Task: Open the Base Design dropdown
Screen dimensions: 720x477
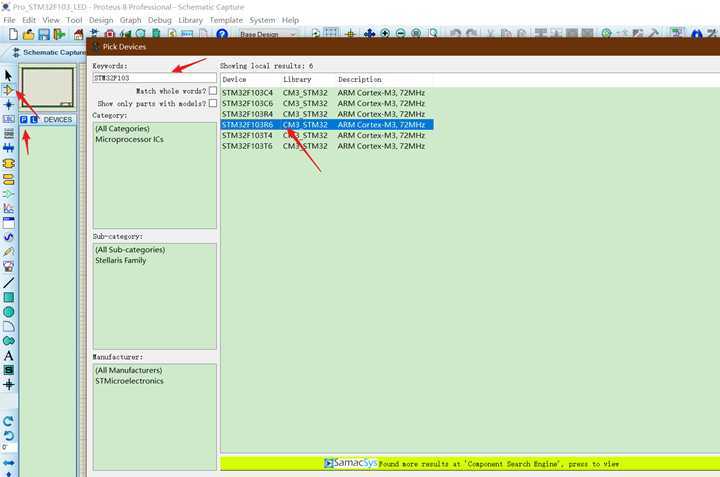Action: tap(268, 34)
